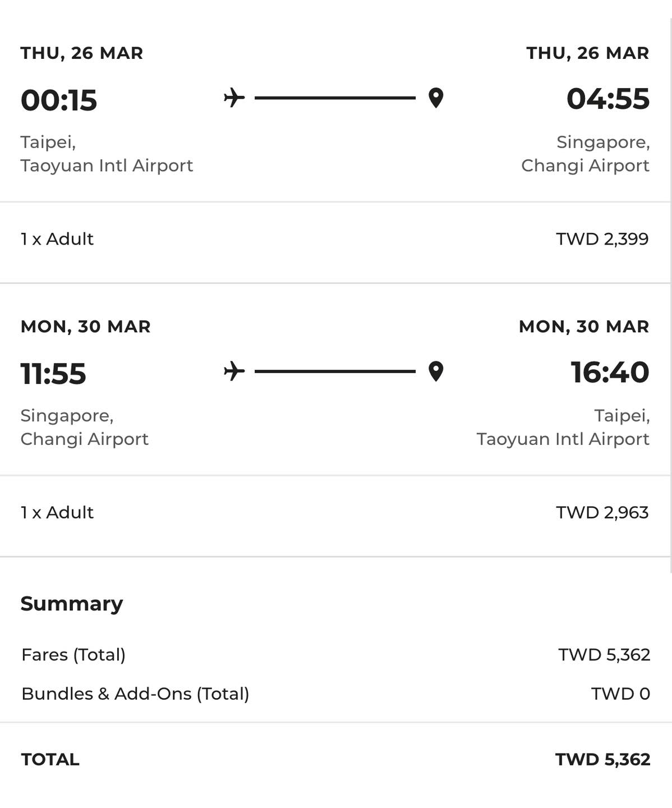
Task: Click the Bundles & Add-Ons (Total) label
Action: 135,694
